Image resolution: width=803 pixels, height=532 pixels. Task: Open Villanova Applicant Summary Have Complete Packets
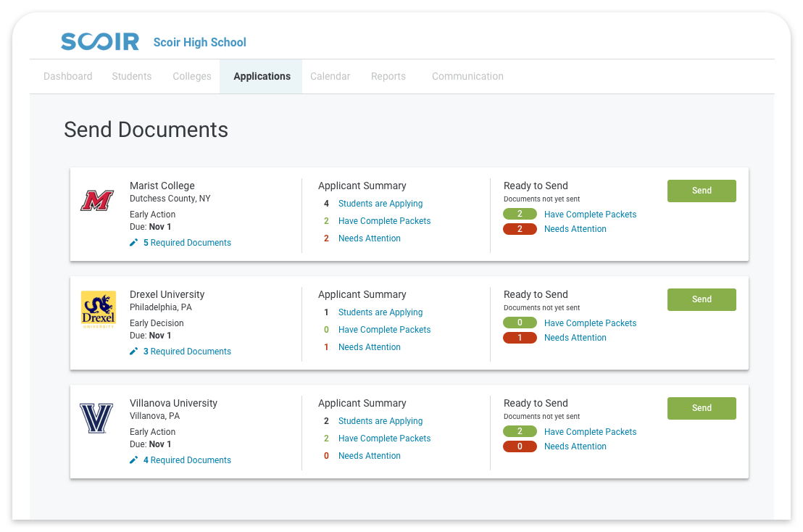coord(385,439)
